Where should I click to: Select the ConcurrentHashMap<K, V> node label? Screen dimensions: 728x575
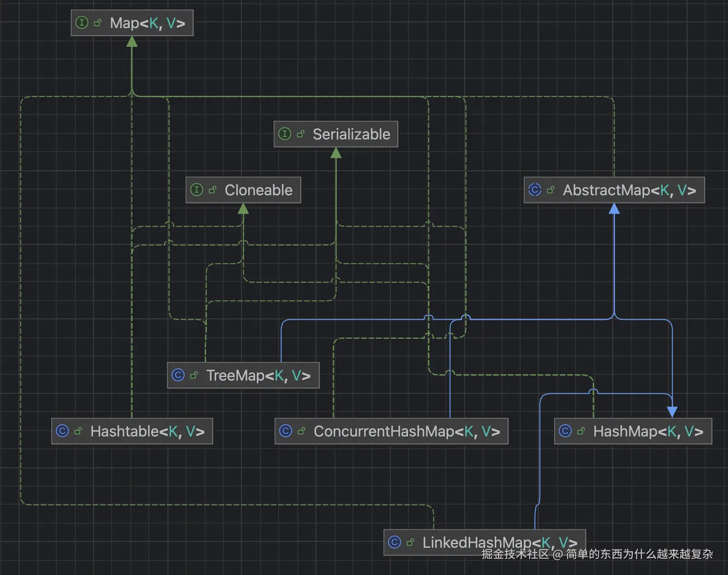click(x=407, y=431)
